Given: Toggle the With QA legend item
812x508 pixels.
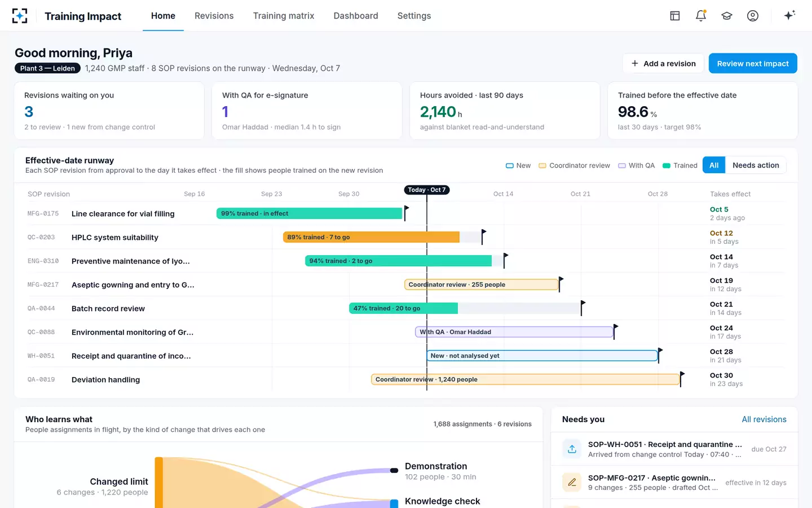Looking at the screenshot, I should tap(636, 165).
